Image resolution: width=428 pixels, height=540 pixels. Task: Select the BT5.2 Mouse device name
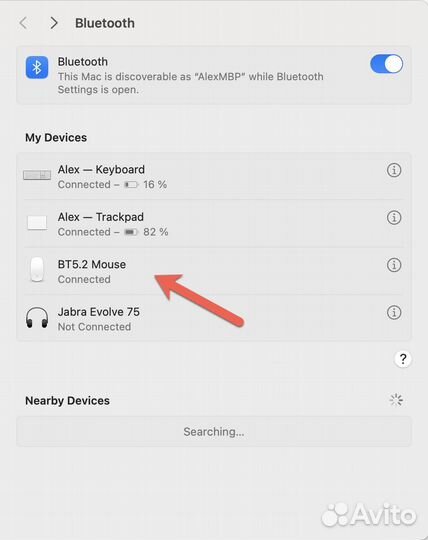(x=92, y=264)
